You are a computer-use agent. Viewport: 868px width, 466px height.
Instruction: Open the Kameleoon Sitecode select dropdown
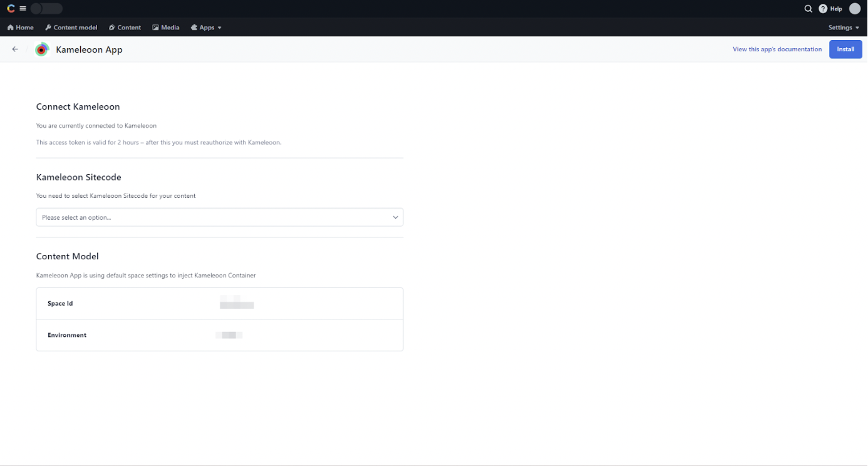(x=219, y=217)
